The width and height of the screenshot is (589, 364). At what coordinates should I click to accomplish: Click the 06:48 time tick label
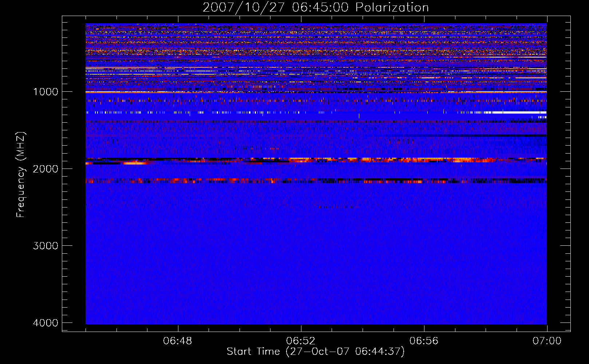tap(178, 341)
